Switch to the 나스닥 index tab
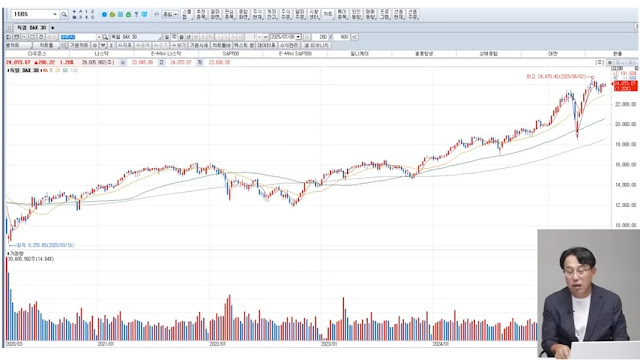Image resolution: width=640 pixels, height=360 pixels. click(x=102, y=54)
